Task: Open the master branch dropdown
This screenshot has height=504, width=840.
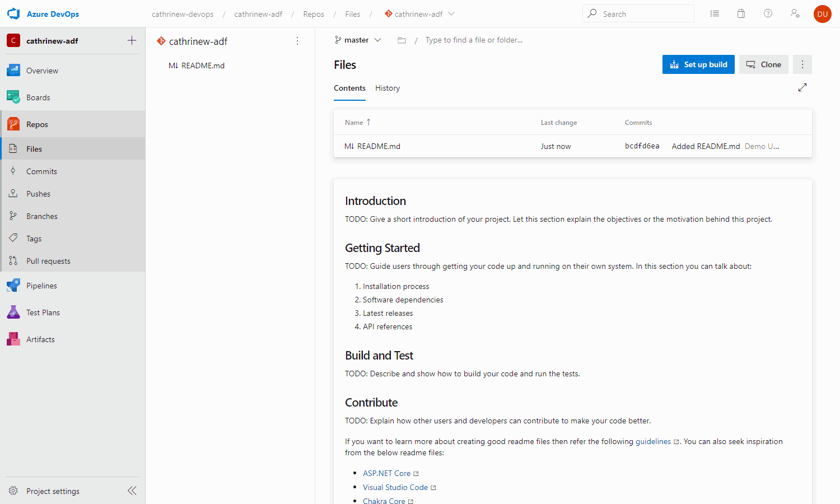Action: click(x=358, y=40)
